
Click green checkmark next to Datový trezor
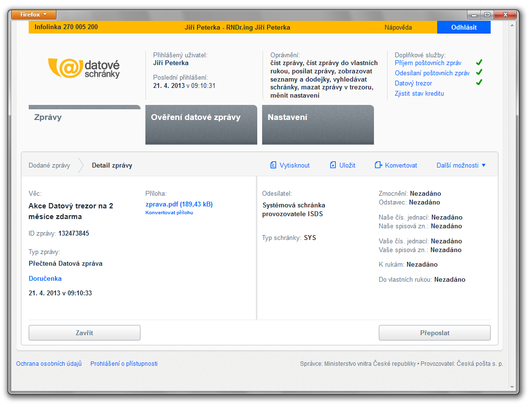pos(479,83)
